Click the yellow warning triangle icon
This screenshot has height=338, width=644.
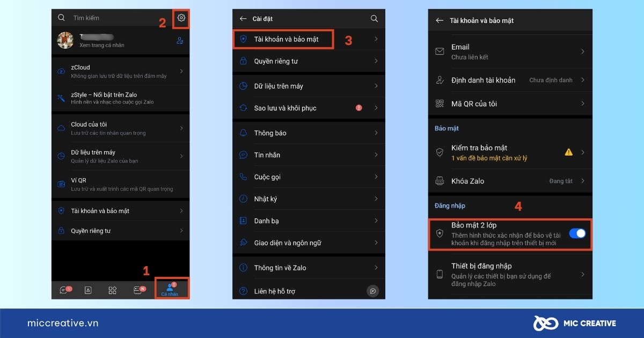click(569, 152)
